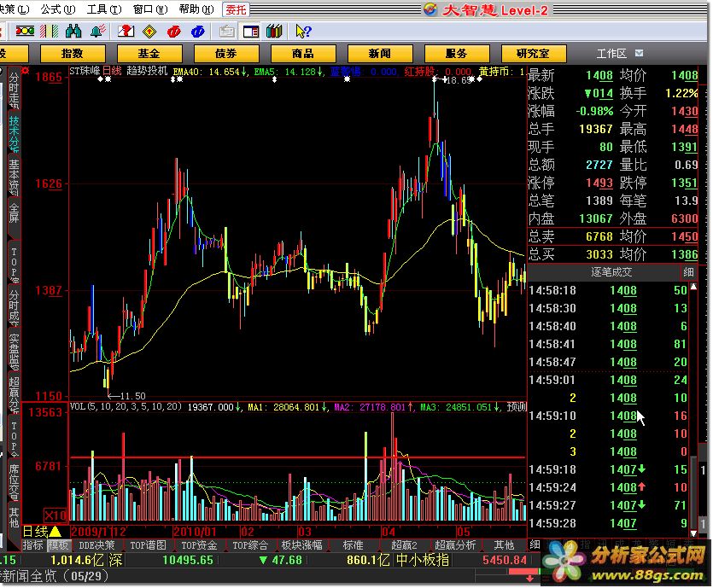Click the yellow diamond arrow icon
713x588 pixels.
tap(149, 32)
